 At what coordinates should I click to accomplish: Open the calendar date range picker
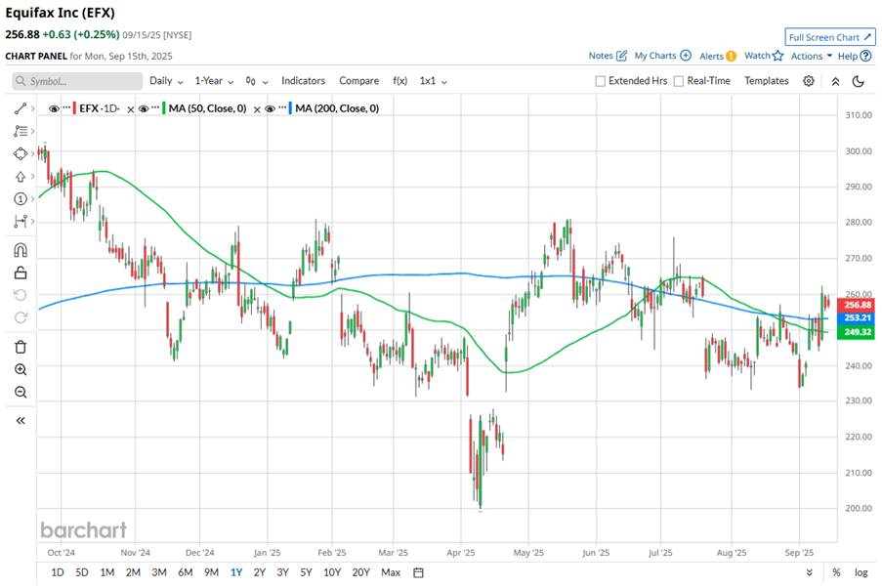pos(418,572)
